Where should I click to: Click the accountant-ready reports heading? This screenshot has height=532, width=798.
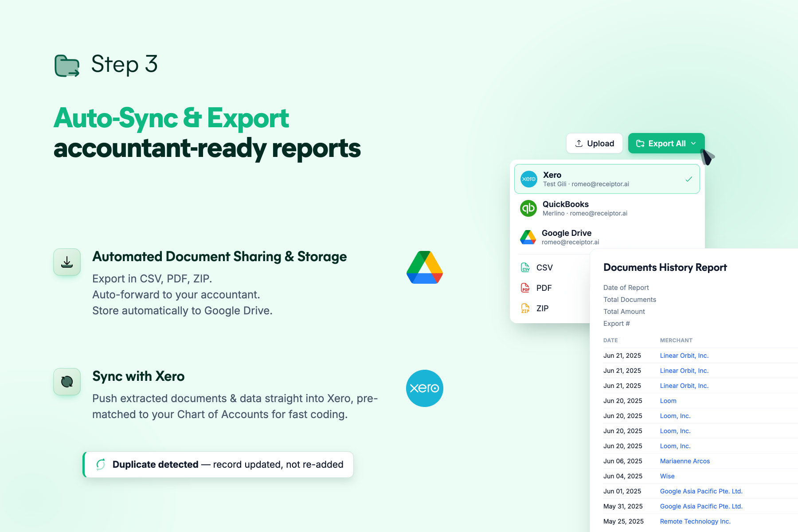click(x=207, y=149)
